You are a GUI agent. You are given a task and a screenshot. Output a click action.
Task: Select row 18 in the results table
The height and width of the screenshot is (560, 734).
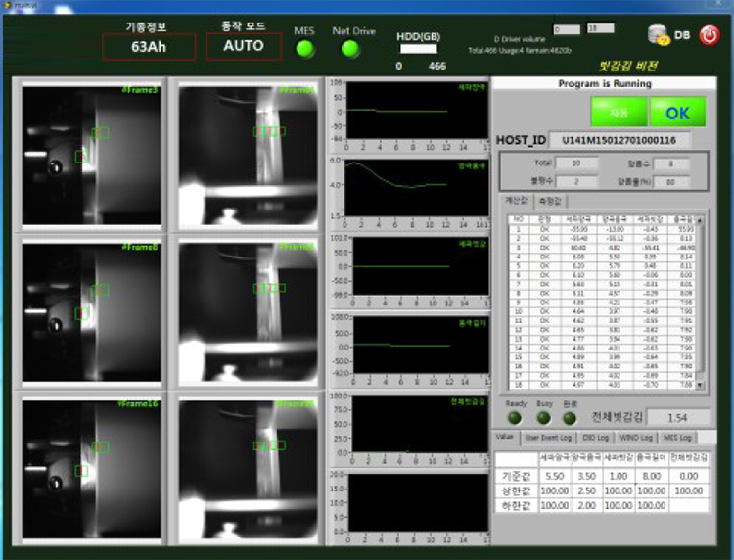[603, 385]
